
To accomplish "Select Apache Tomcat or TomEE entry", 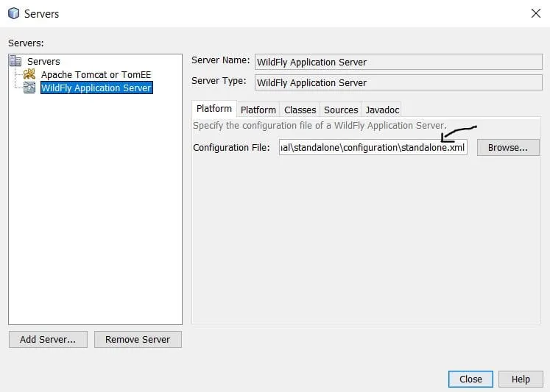I will pos(96,74).
